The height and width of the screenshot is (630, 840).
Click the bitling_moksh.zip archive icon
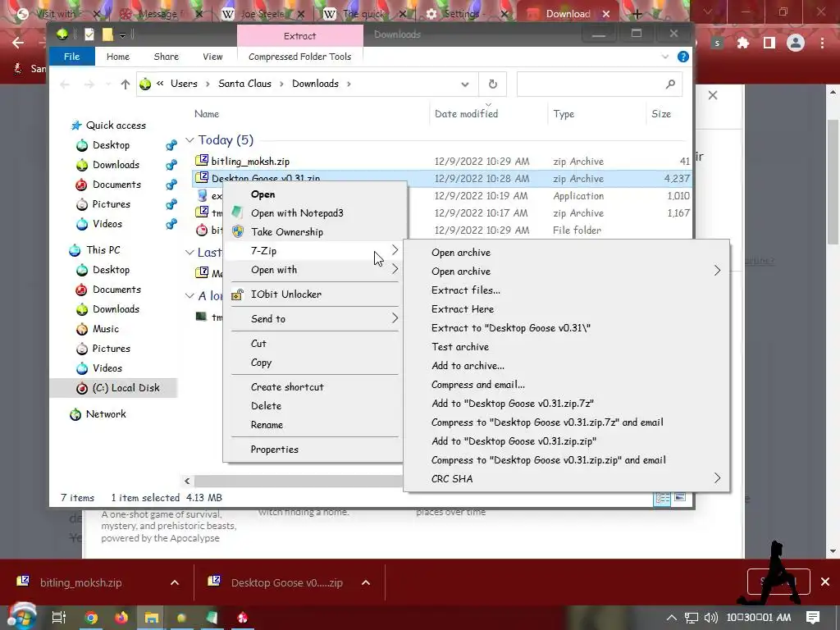coord(202,160)
